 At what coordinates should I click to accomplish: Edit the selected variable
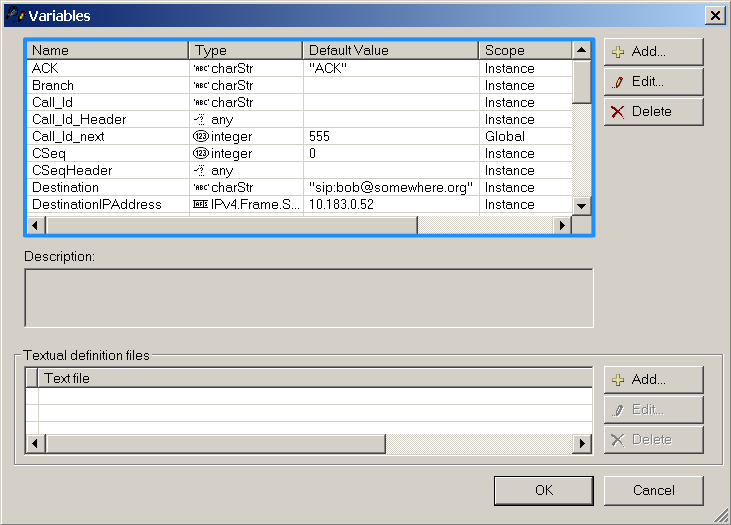654,82
